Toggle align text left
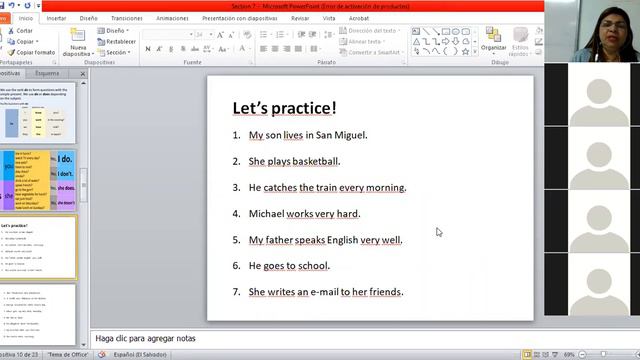Viewport: 640px width, 360px height. pyautogui.click(x=264, y=49)
